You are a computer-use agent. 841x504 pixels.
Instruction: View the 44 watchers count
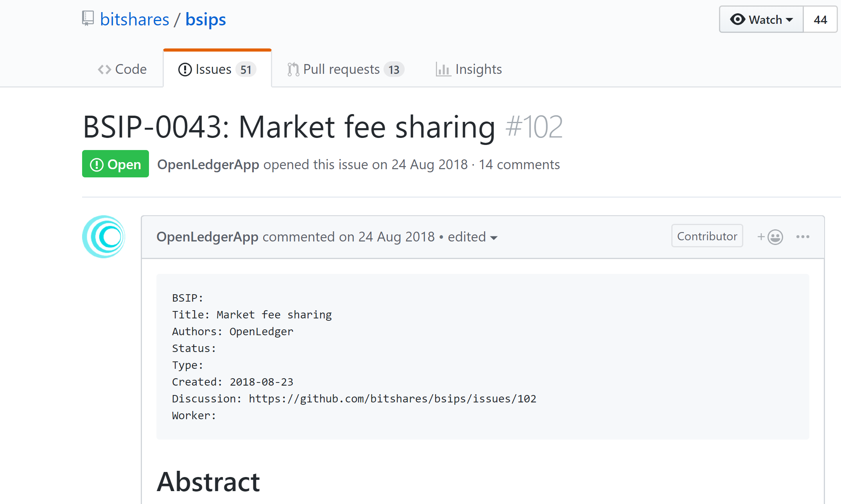[x=820, y=20]
